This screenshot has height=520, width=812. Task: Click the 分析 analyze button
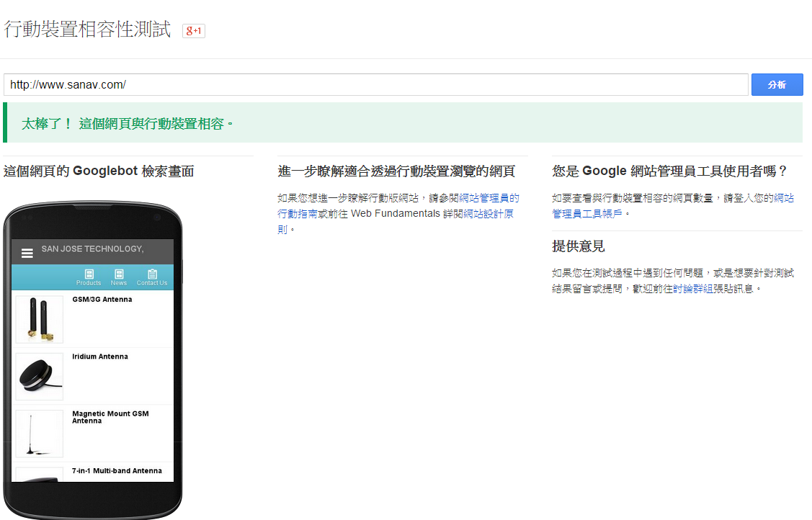pyautogui.click(x=777, y=85)
